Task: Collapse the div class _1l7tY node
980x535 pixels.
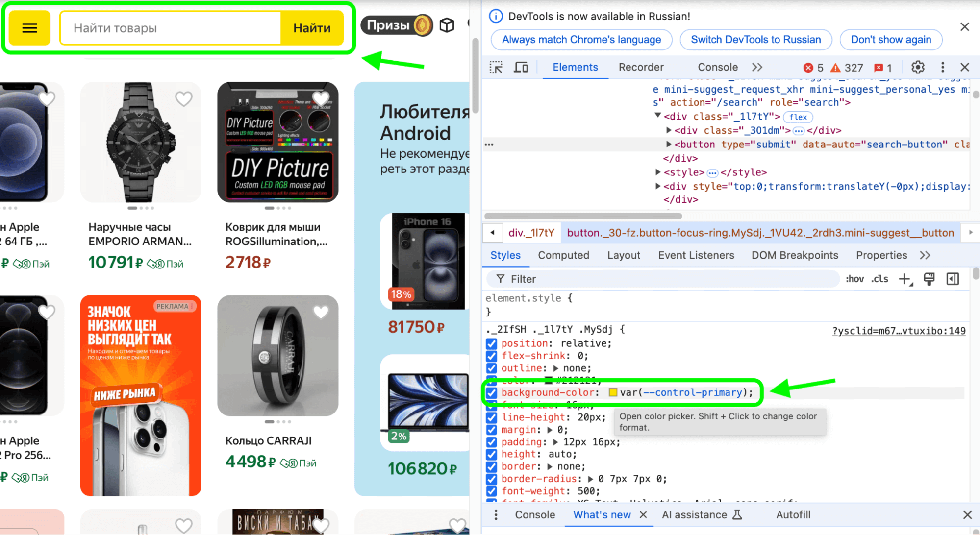Action: pyautogui.click(x=658, y=116)
